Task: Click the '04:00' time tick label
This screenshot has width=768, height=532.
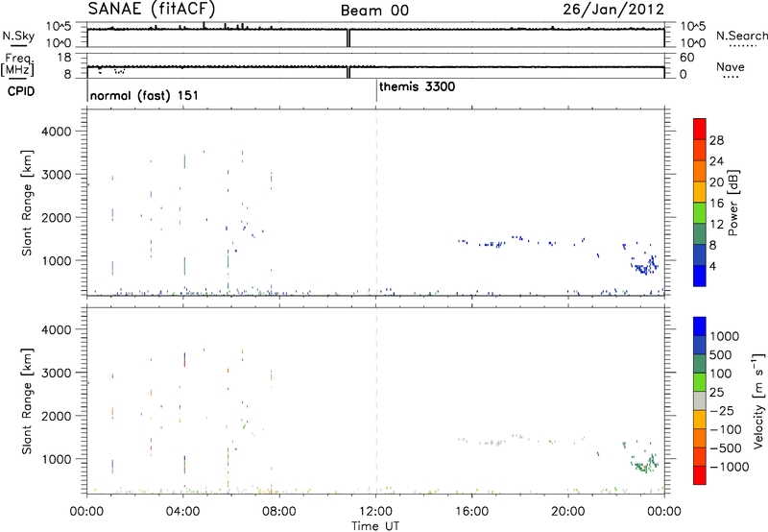Action: (183, 512)
